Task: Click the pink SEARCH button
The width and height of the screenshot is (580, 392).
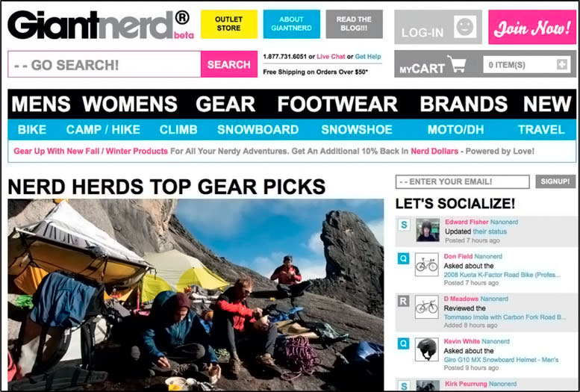Action: (x=229, y=64)
